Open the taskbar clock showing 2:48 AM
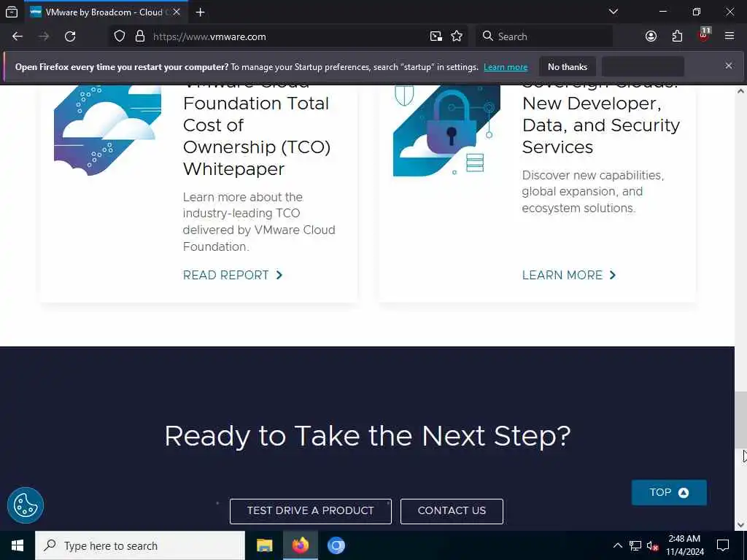This screenshot has height=560, width=747. tap(684, 545)
